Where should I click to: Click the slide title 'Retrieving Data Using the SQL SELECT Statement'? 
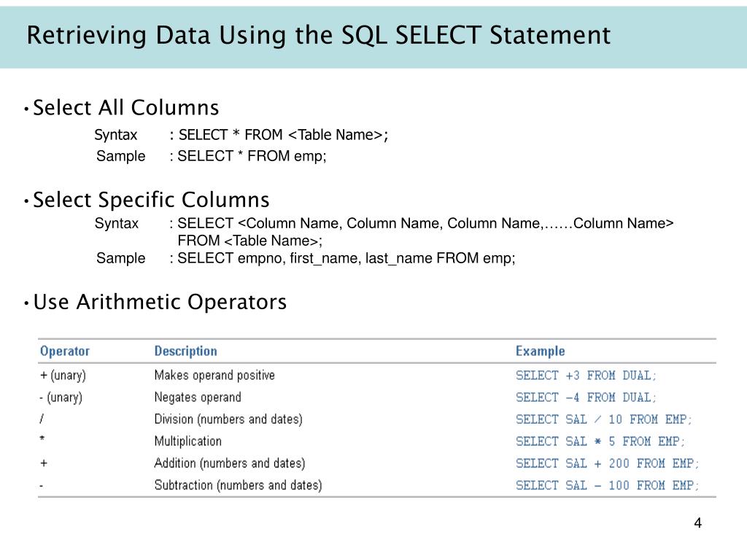click(x=318, y=35)
